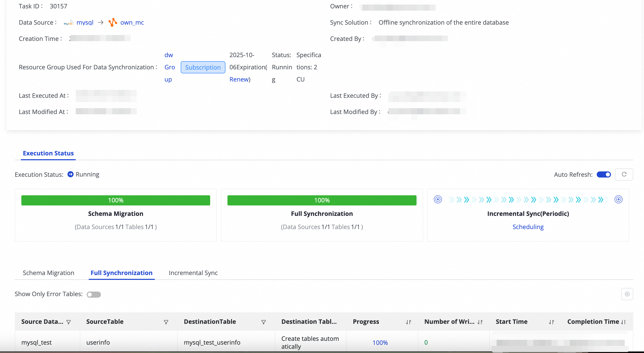Switch to Schema Migration tab

tap(48, 273)
